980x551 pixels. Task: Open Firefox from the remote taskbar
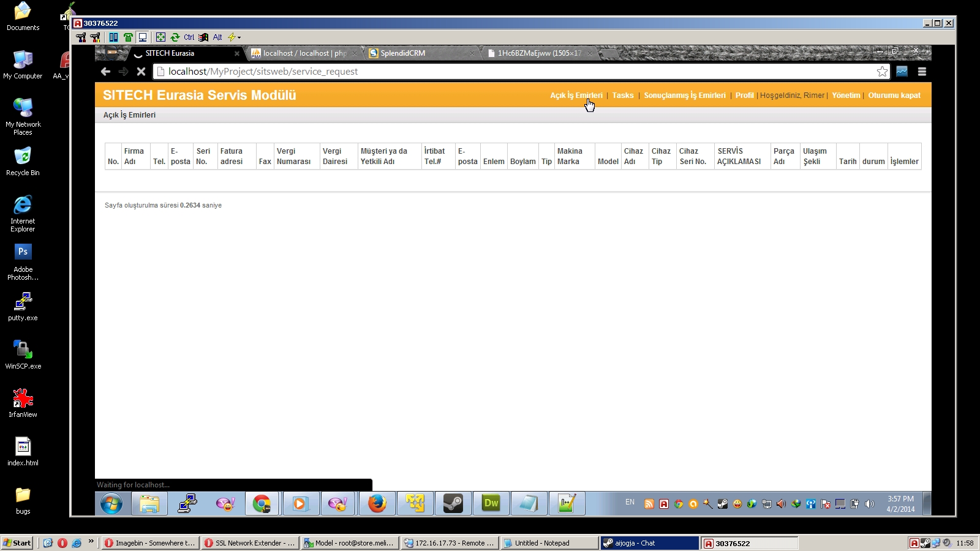[x=377, y=504]
